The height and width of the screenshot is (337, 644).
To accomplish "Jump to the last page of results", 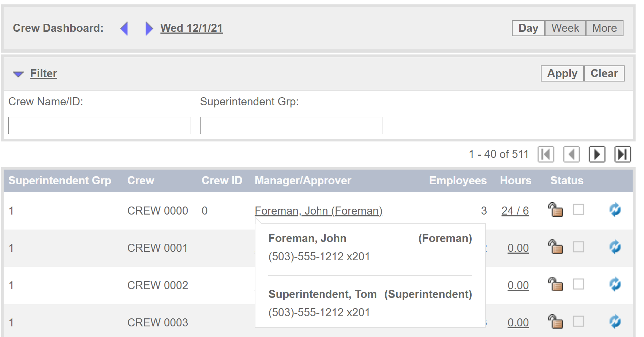I will pos(622,154).
